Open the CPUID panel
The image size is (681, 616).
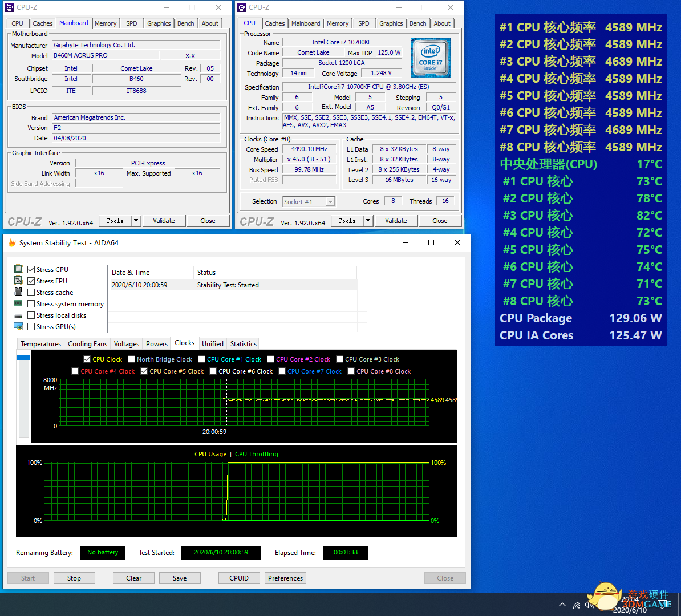point(240,578)
